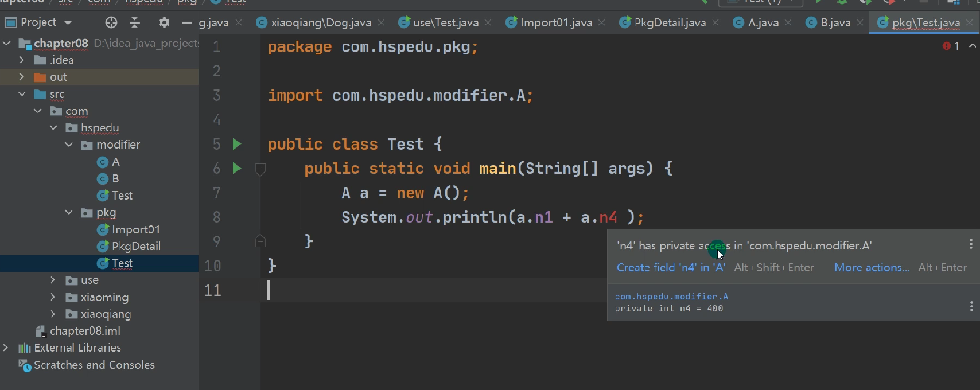
Task: Collapse the com package
Action: click(38, 111)
